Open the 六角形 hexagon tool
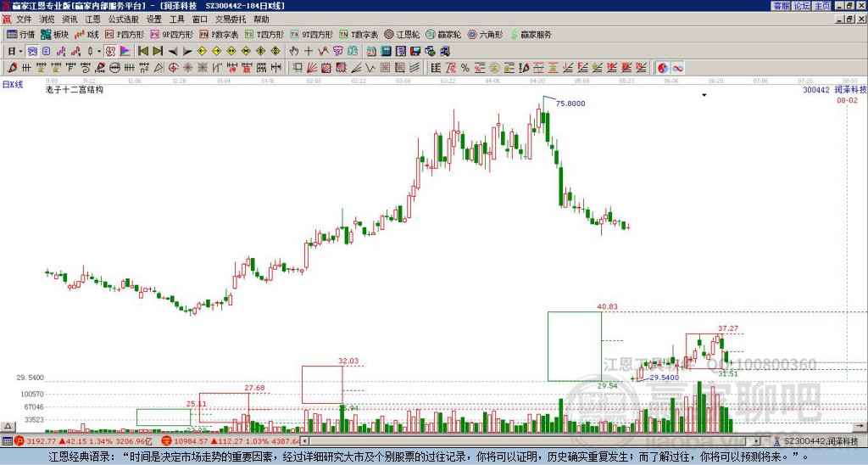Image resolution: width=868 pixels, height=465 pixels. [485, 34]
